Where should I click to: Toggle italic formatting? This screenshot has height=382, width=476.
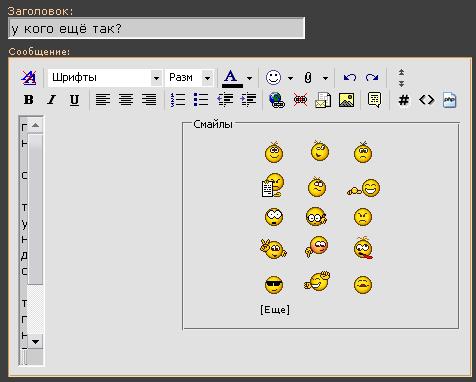[51, 100]
